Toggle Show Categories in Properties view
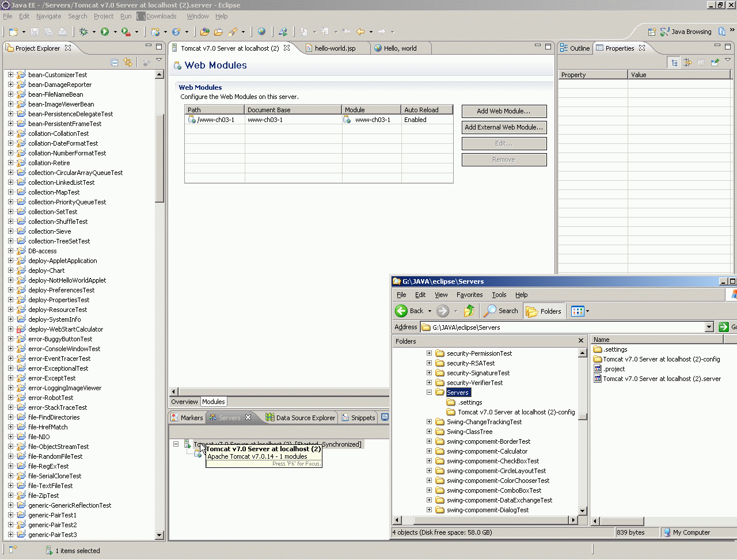 point(674,62)
